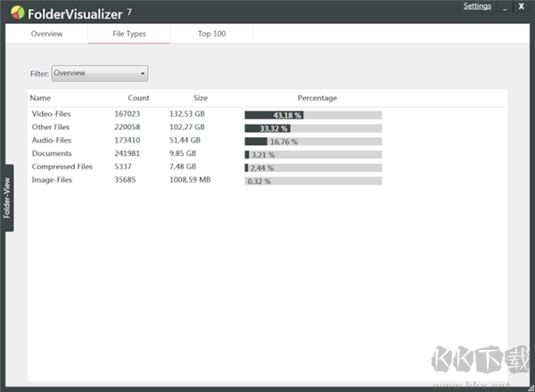This screenshot has height=392, width=535.
Task: Click the size value 7,48 GB
Action: pos(183,167)
